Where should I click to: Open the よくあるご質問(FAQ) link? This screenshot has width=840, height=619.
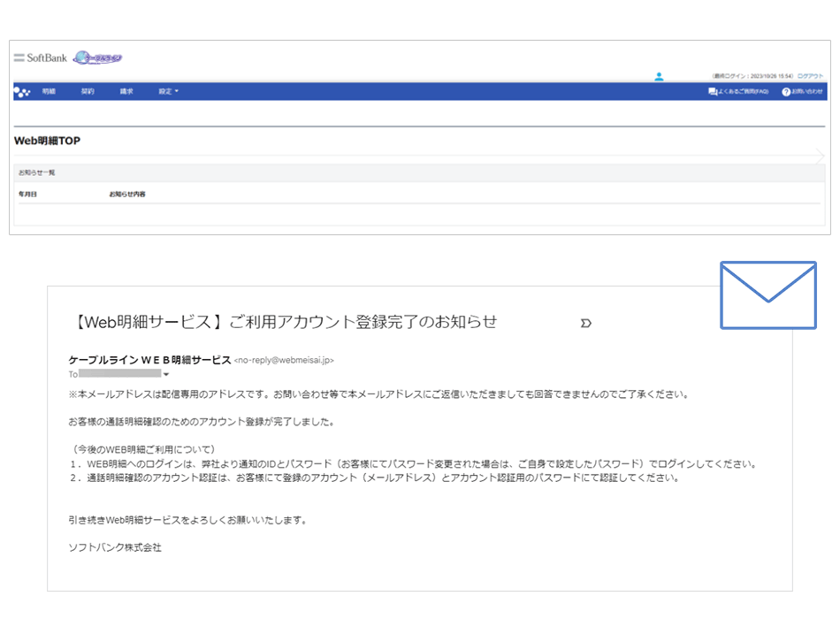click(x=743, y=92)
